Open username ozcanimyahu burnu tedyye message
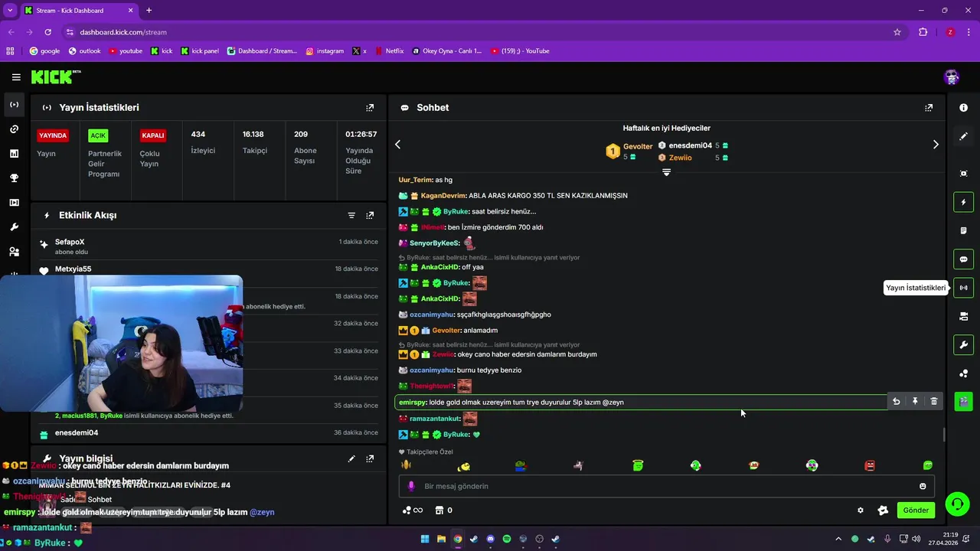The height and width of the screenshot is (551, 980). coord(431,370)
